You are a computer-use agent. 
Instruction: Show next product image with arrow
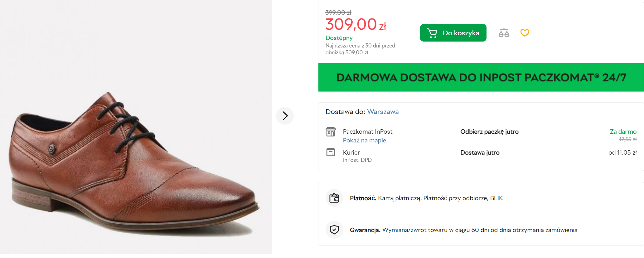click(x=285, y=116)
